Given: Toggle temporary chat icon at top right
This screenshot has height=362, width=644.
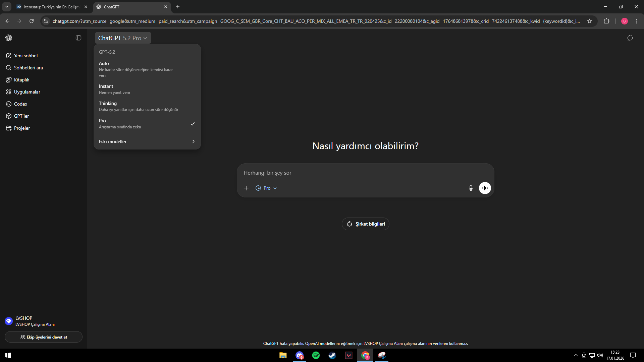Looking at the screenshot, I should pyautogui.click(x=630, y=38).
